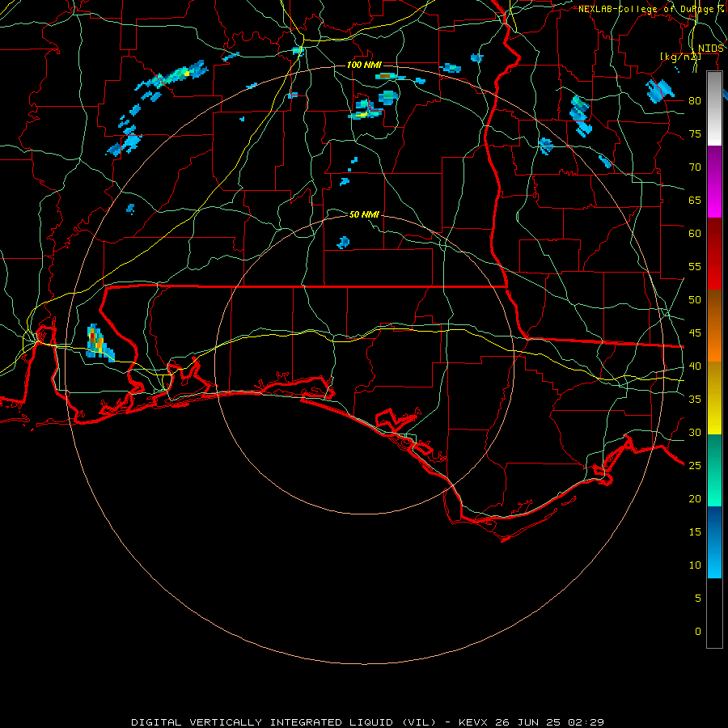Pick the white-gray segment of the color bar

[x=714, y=108]
